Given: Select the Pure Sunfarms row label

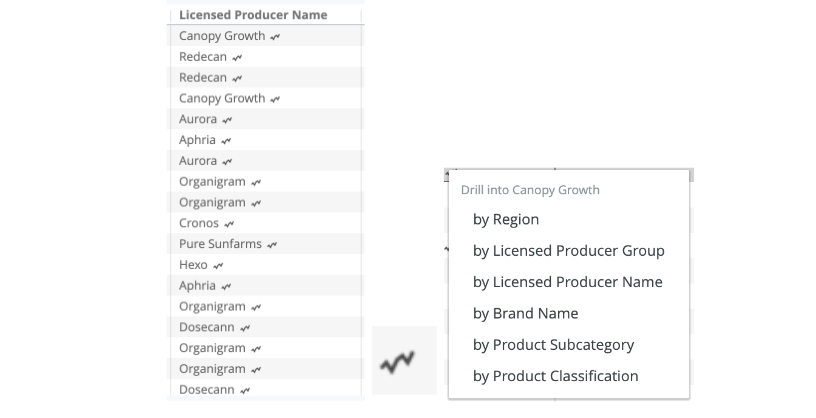Looking at the screenshot, I should 221,245.
